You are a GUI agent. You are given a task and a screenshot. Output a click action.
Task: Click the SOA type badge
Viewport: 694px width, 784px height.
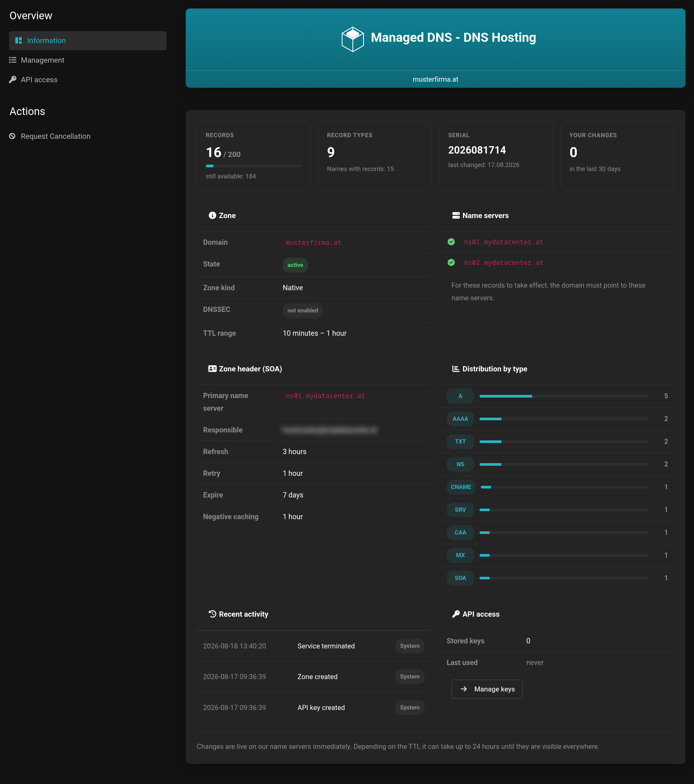pyautogui.click(x=460, y=578)
